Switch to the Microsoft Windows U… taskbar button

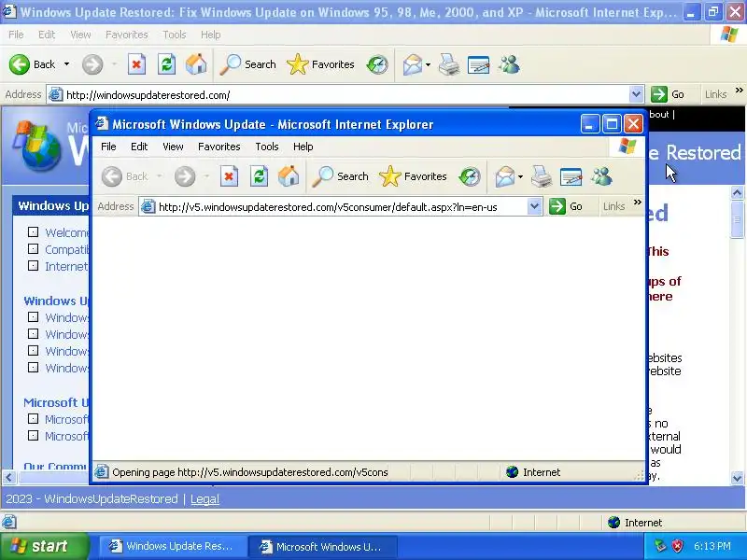(x=322, y=546)
